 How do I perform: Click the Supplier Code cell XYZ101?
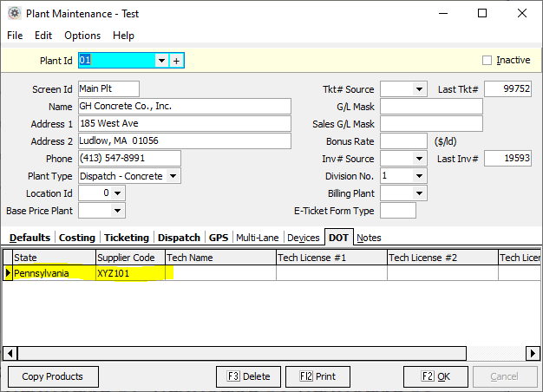point(130,273)
